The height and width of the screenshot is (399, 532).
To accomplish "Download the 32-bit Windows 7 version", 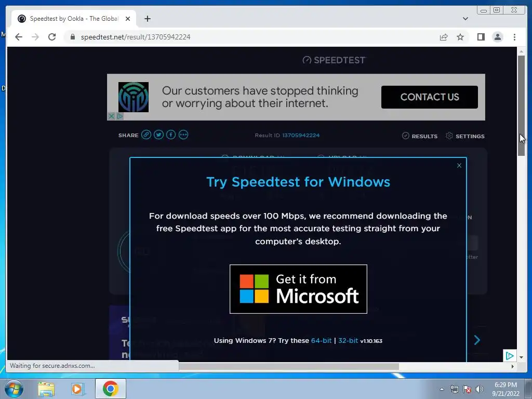I will click(348, 340).
